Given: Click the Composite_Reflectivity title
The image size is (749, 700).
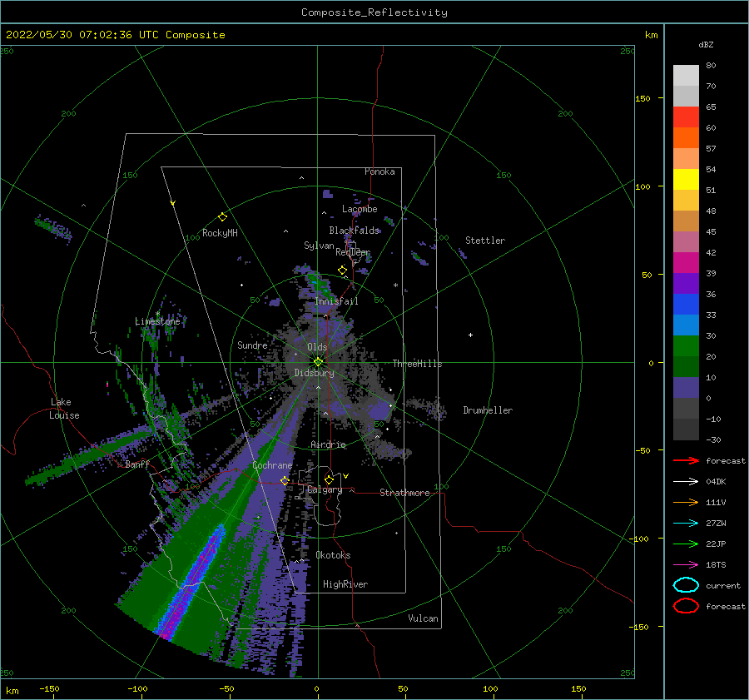Looking at the screenshot, I should tap(374, 12).
